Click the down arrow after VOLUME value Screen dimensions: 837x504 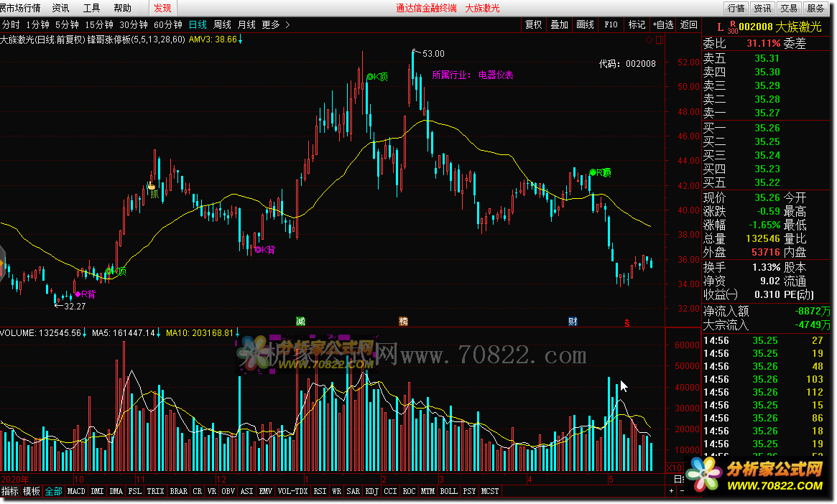pyautogui.click(x=84, y=333)
